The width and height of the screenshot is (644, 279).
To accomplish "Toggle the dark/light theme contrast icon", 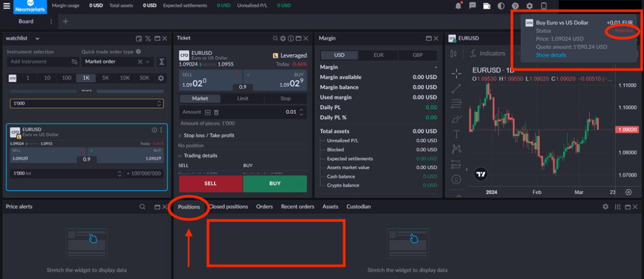I will click(x=501, y=6).
